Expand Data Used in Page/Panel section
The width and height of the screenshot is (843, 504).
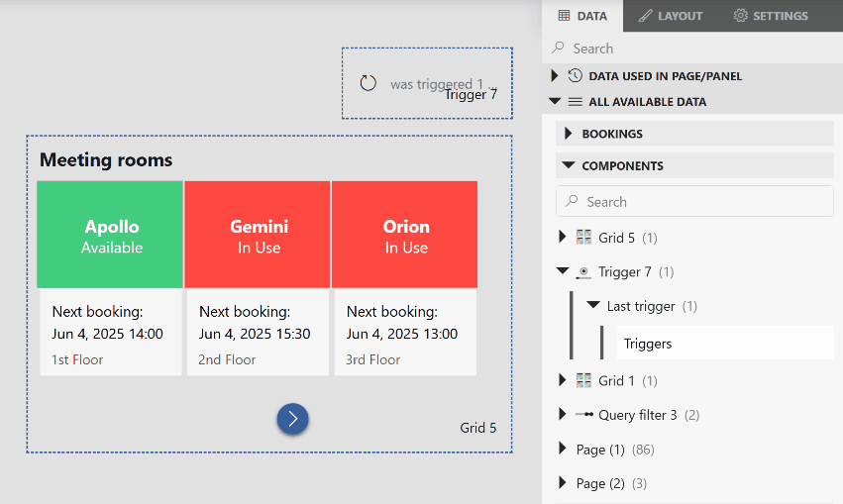(x=555, y=76)
